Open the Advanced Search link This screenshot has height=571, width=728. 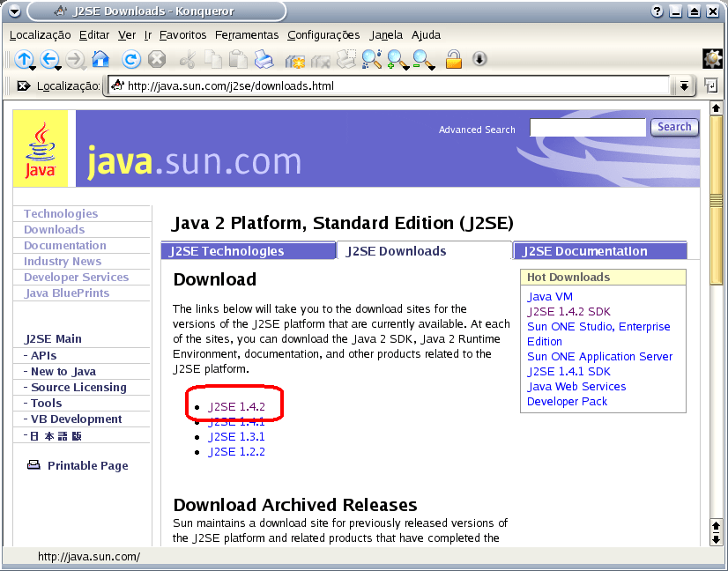point(477,130)
